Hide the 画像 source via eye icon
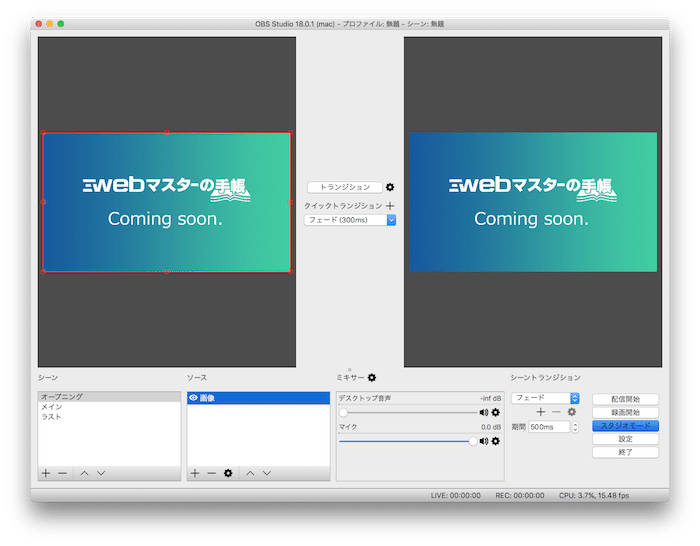This screenshot has width=700, height=546. coord(193,397)
